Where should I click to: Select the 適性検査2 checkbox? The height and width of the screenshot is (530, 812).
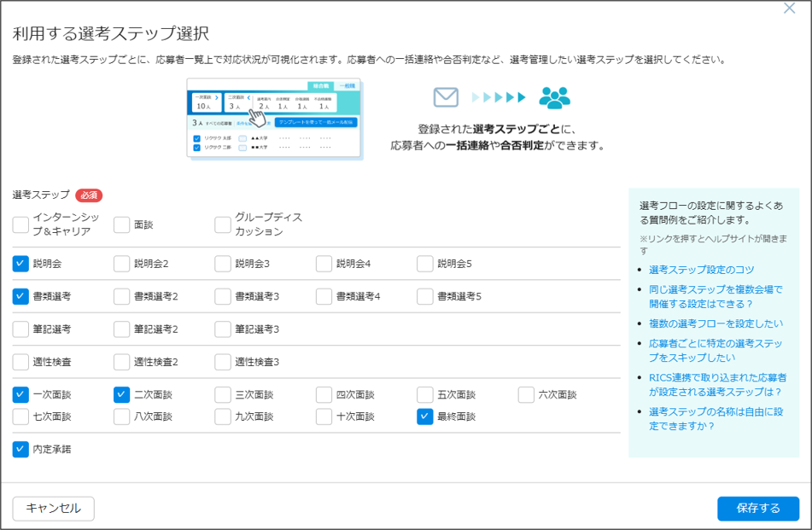pos(122,362)
